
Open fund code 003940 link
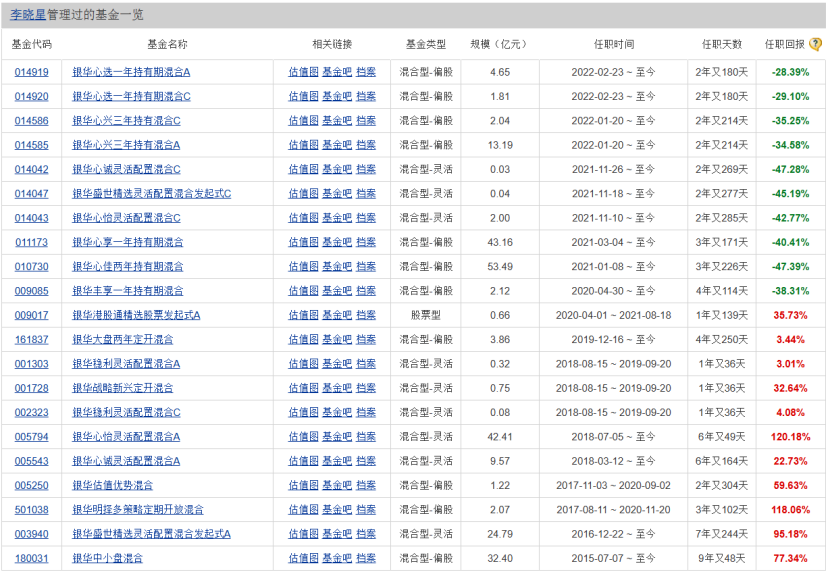coord(31,535)
